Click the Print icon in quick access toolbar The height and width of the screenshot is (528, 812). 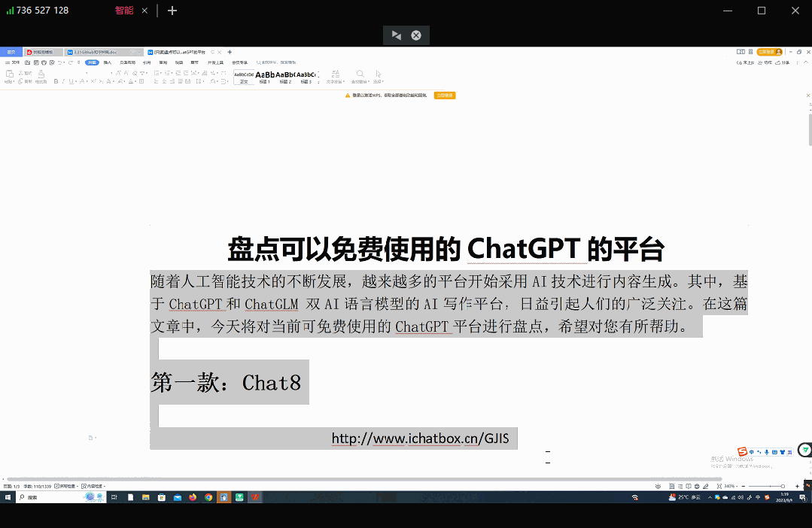(x=44, y=62)
